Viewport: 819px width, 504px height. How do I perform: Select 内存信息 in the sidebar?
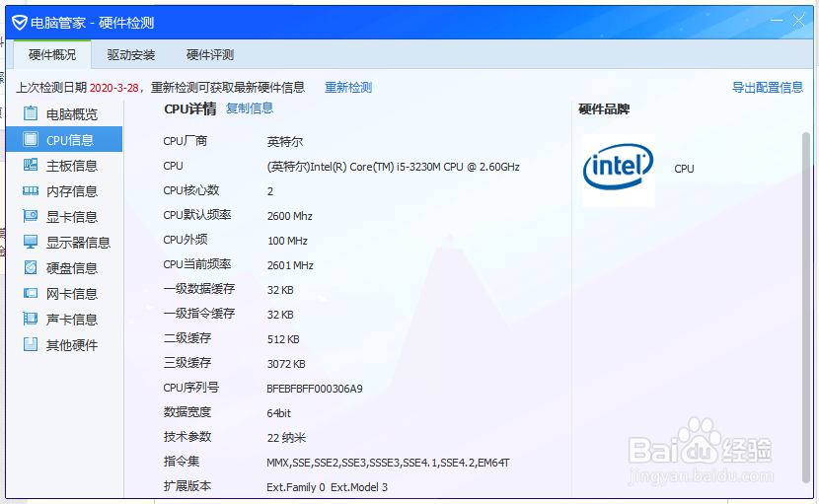(x=64, y=191)
